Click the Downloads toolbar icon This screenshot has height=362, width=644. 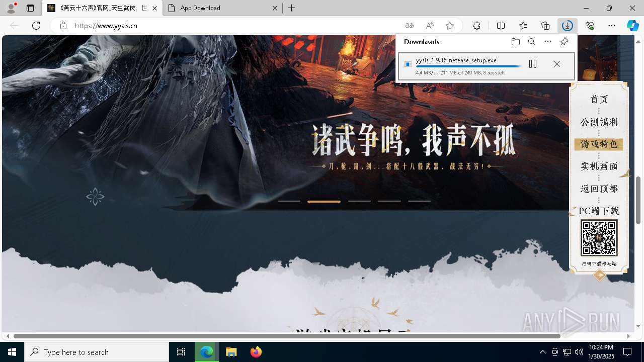[x=568, y=26]
